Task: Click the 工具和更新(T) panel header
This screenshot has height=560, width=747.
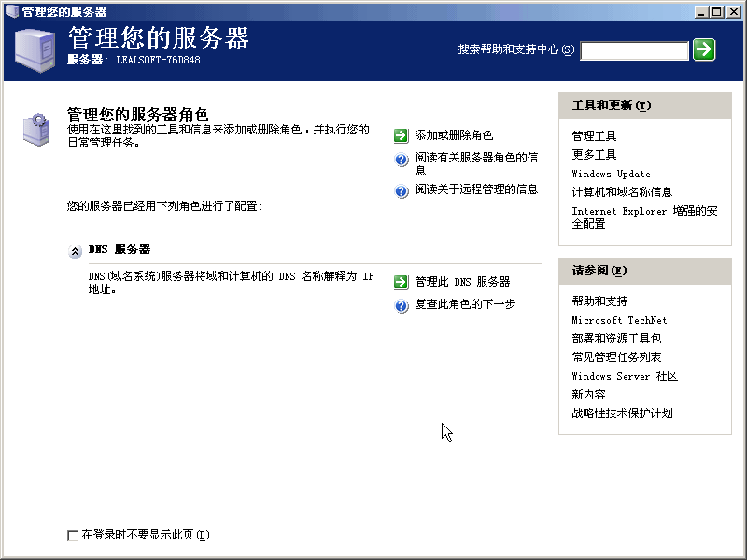Action: [645, 105]
